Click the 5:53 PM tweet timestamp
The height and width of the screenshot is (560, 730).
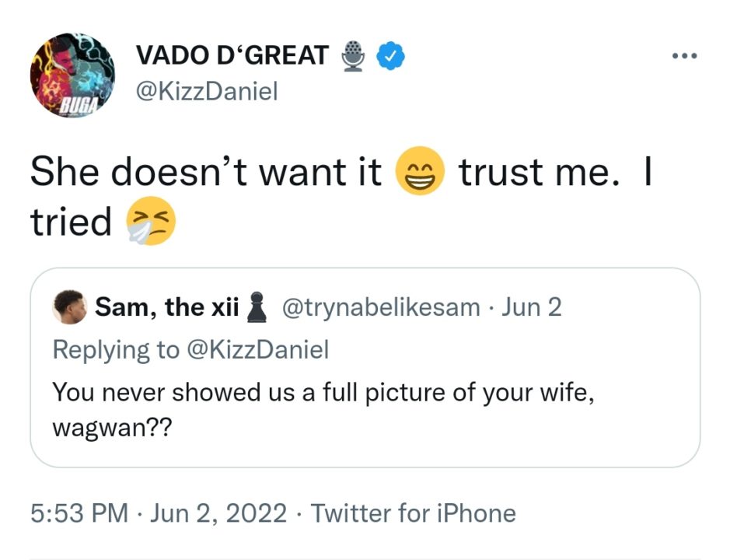[x=79, y=513]
